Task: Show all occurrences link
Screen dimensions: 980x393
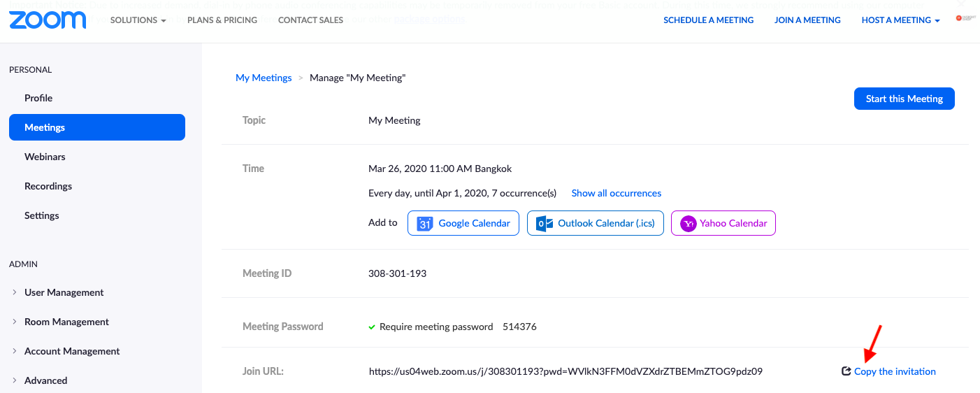Action: point(617,193)
